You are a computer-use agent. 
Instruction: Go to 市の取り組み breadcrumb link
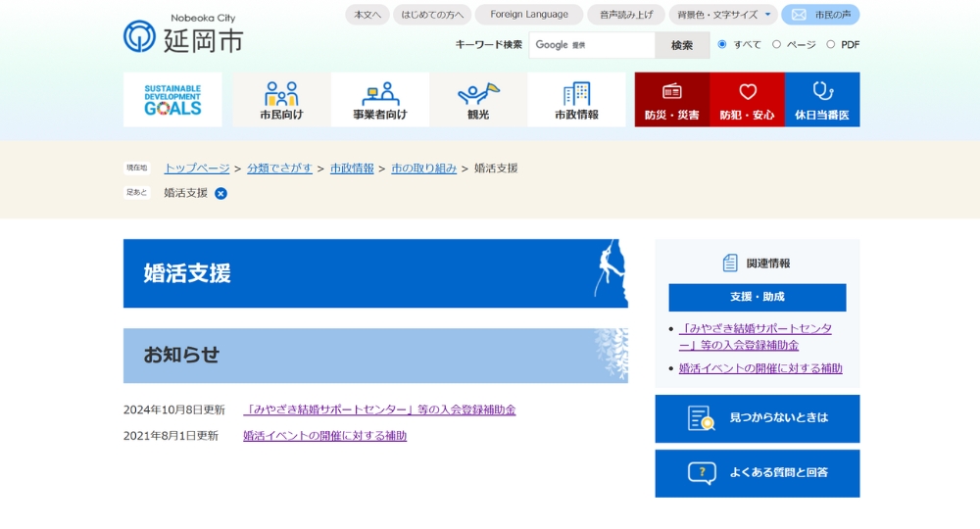pos(423,168)
